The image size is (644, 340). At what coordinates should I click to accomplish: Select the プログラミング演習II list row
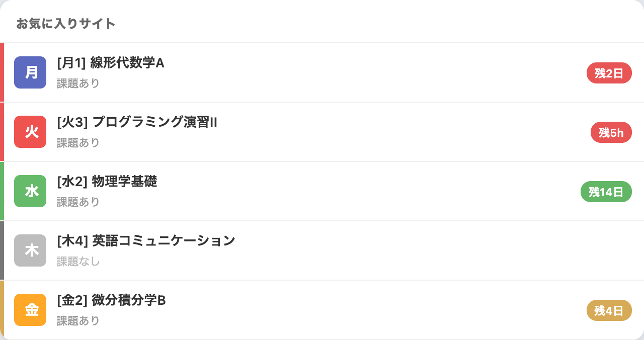coord(322,132)
